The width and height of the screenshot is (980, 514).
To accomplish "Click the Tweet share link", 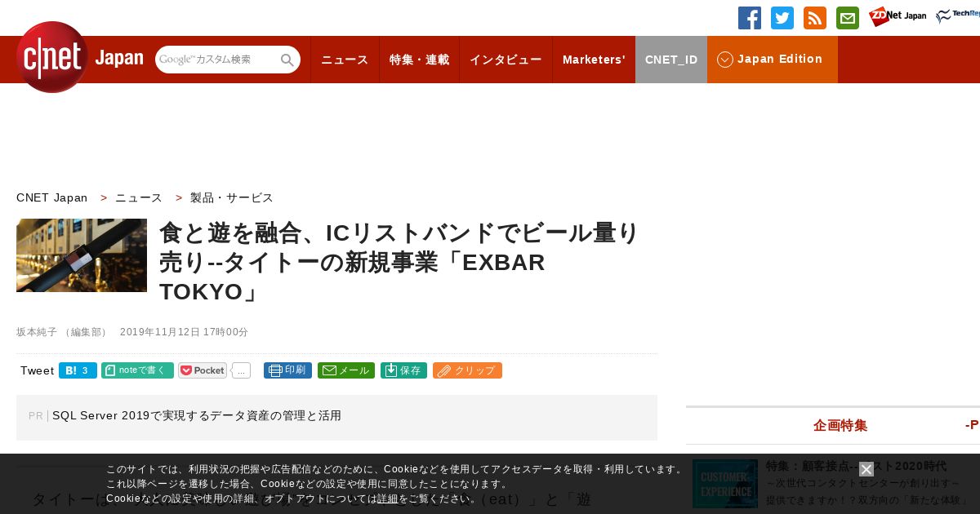I will [x=38, y=370].
